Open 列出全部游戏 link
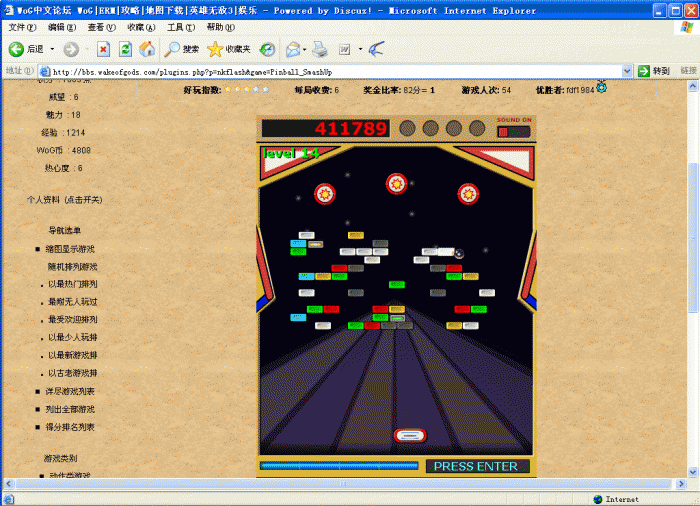The image size is (700, 506). pyautogui.click(x=70, y=409)
